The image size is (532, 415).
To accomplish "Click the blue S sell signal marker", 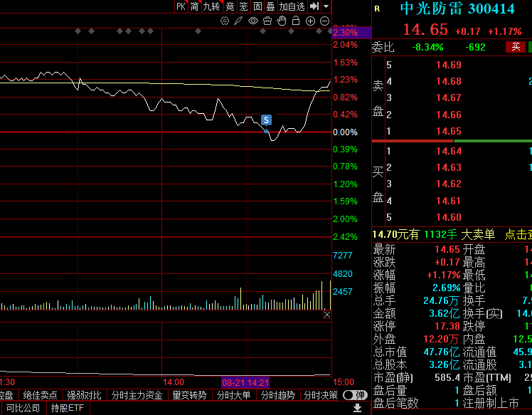I will (266, 120).
